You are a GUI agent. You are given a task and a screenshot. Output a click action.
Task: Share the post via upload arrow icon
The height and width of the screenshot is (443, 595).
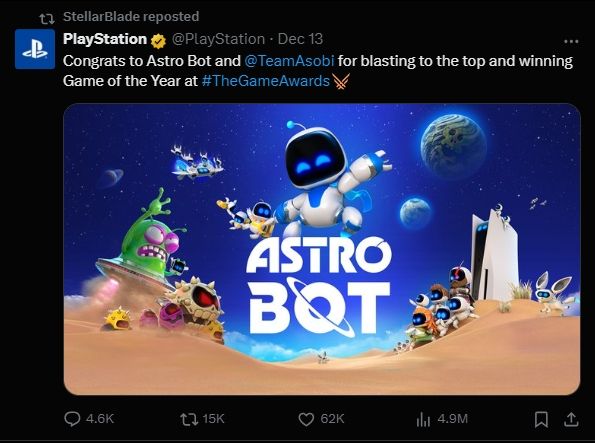click(x=571, y=419)
